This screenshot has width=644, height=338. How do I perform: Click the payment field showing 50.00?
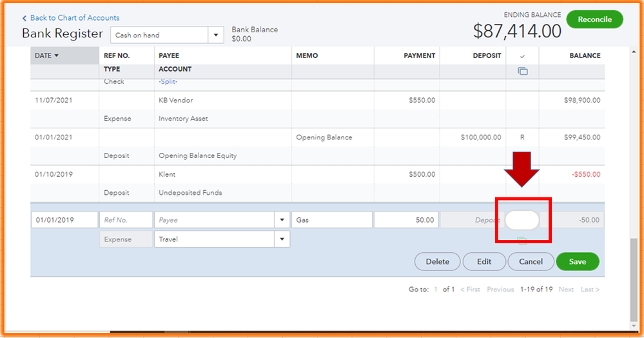406,219
